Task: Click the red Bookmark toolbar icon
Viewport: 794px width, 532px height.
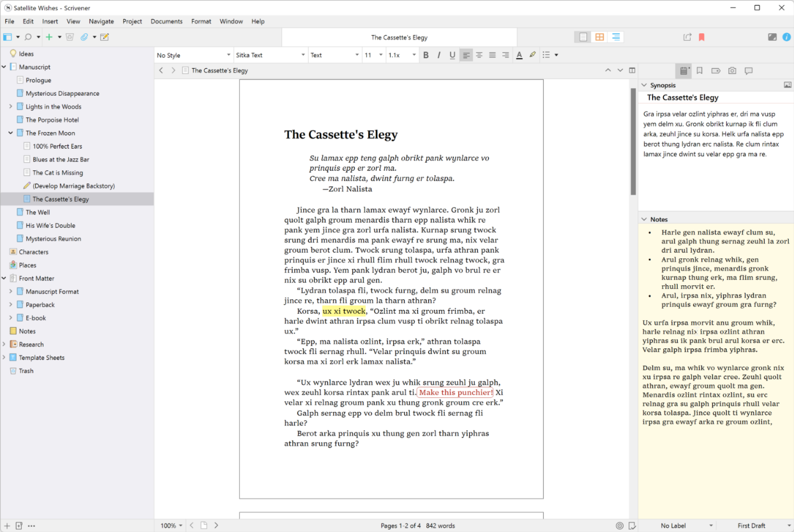Action: point(701,37)
